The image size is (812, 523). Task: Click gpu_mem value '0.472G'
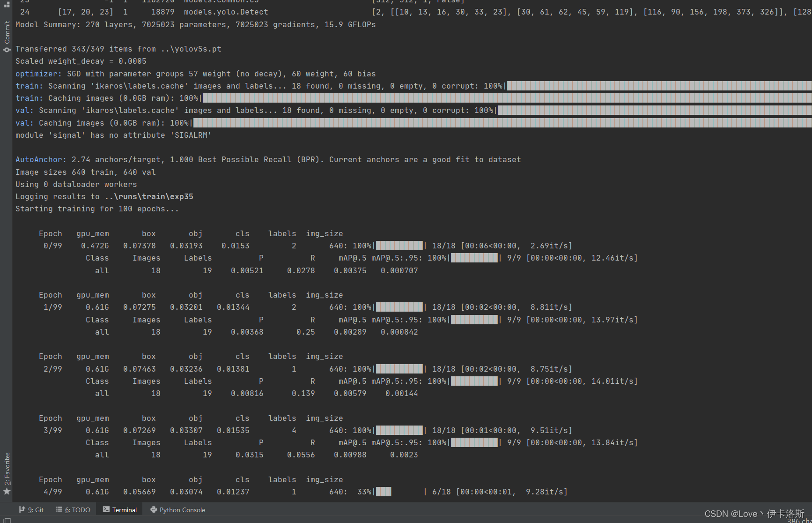(x=95, y=246)
